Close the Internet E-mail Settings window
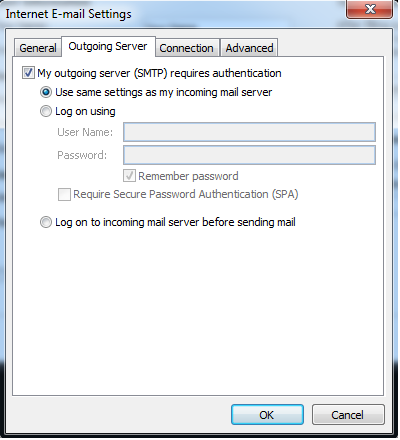The height and width of the screenshot is (440, 400). (x=370, y=9)
